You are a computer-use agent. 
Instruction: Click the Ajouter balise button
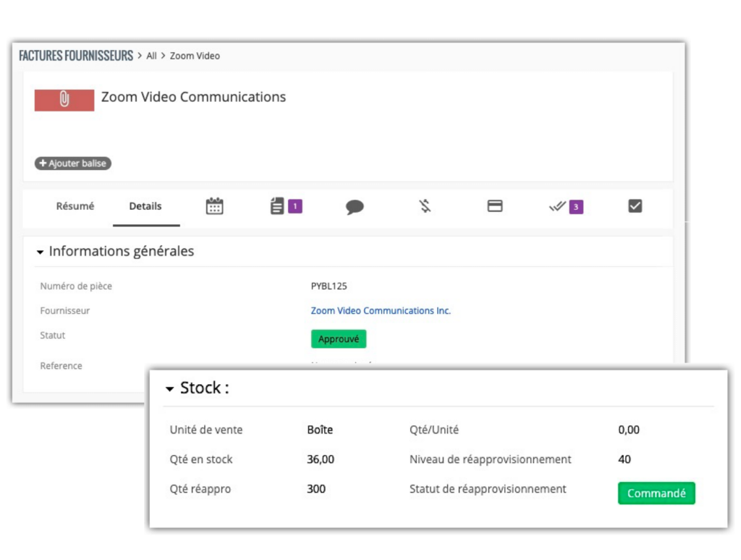pyautogui.click(x=73, y=163)
